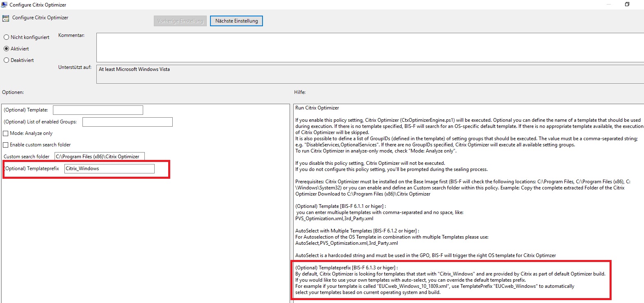Restore the window using the title bar button
This screenshot has width=644, height=303.
tap(627, 4)
